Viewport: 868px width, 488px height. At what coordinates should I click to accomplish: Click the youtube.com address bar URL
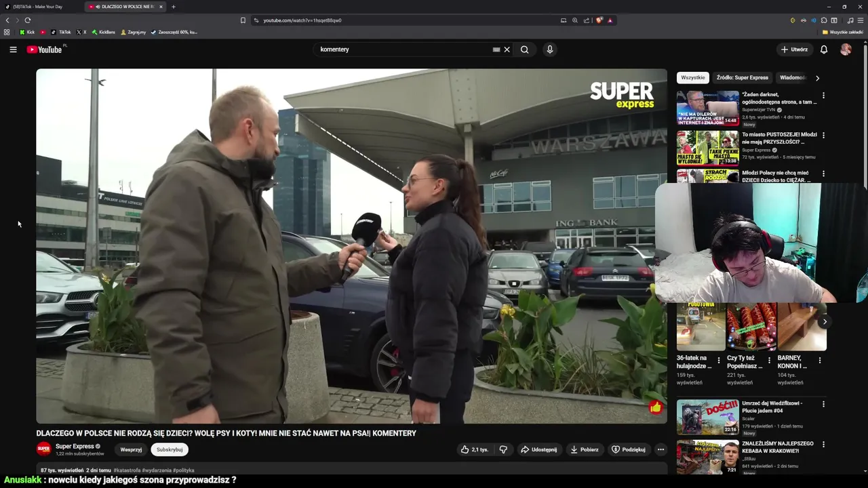click(x=302, y=20)
